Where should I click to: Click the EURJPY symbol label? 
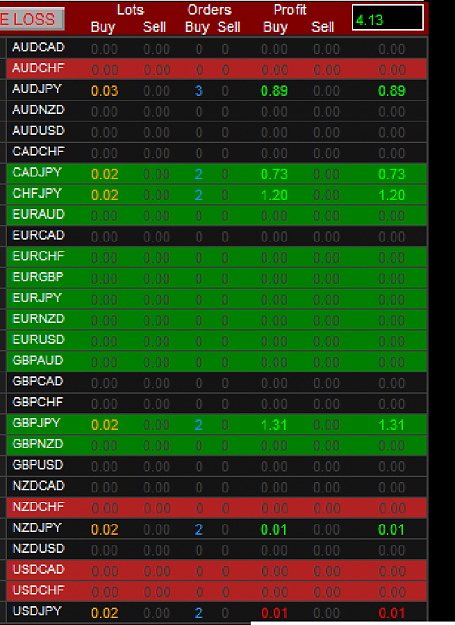(x=37, y=298)
